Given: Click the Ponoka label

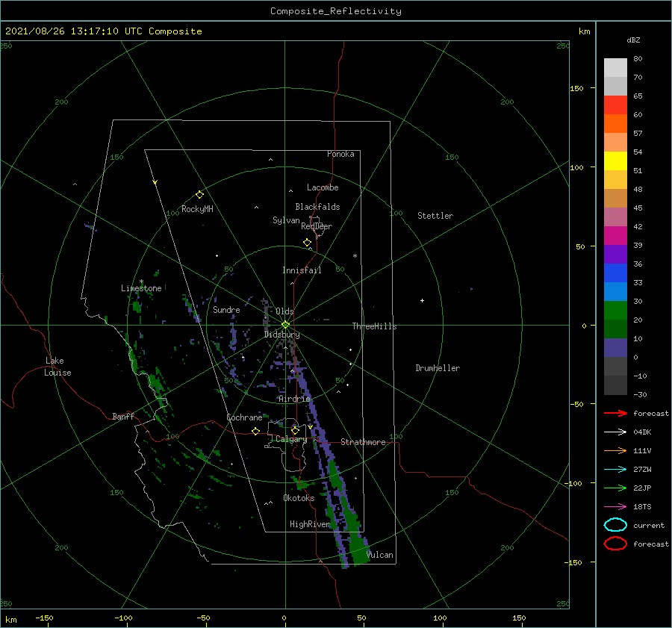Looking at the screenshot, I should tap(340, 154).
